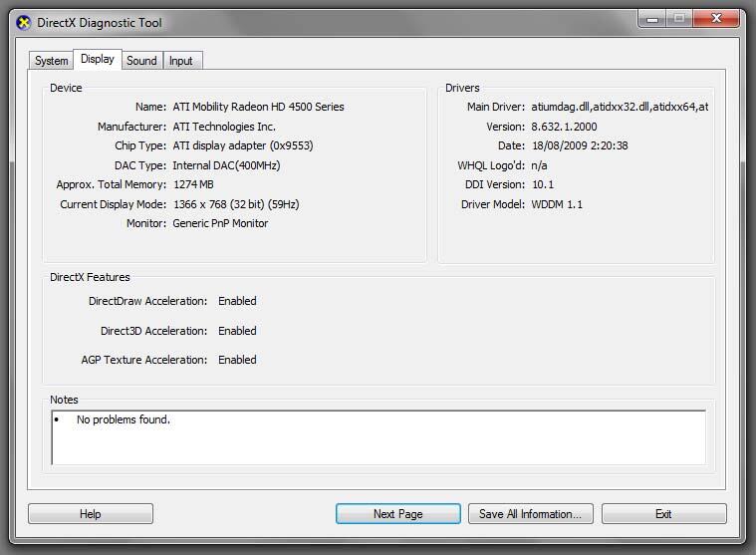Screen dimensions: 756x555
Task: Click manufacturer value 'ATI Technologies Inc.'
Action: [224, 127]
